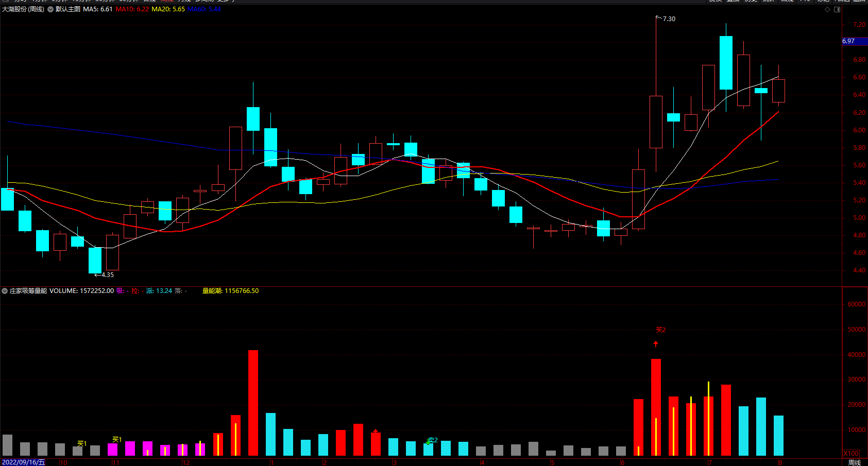This screenshot has width=868, height=466.
Task: Click the MA5: 6.61 indicator label
Action: click(x=98, y=9)
